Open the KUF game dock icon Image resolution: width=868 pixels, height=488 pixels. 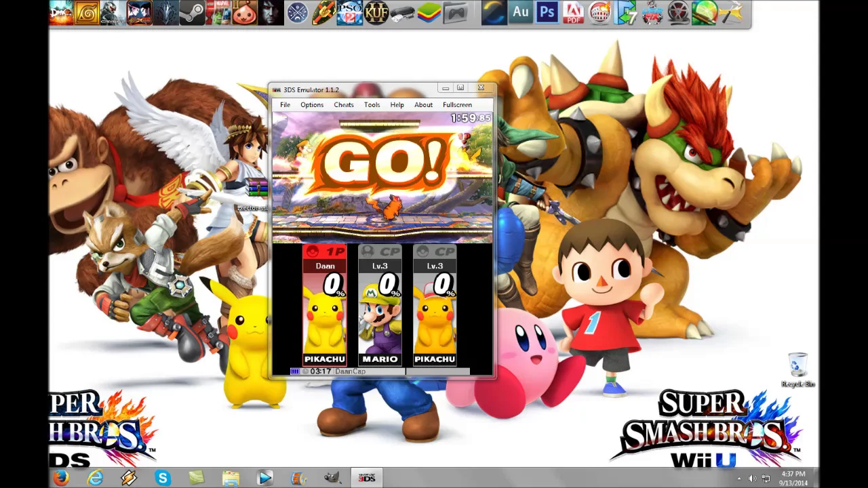tap(376, 13)
